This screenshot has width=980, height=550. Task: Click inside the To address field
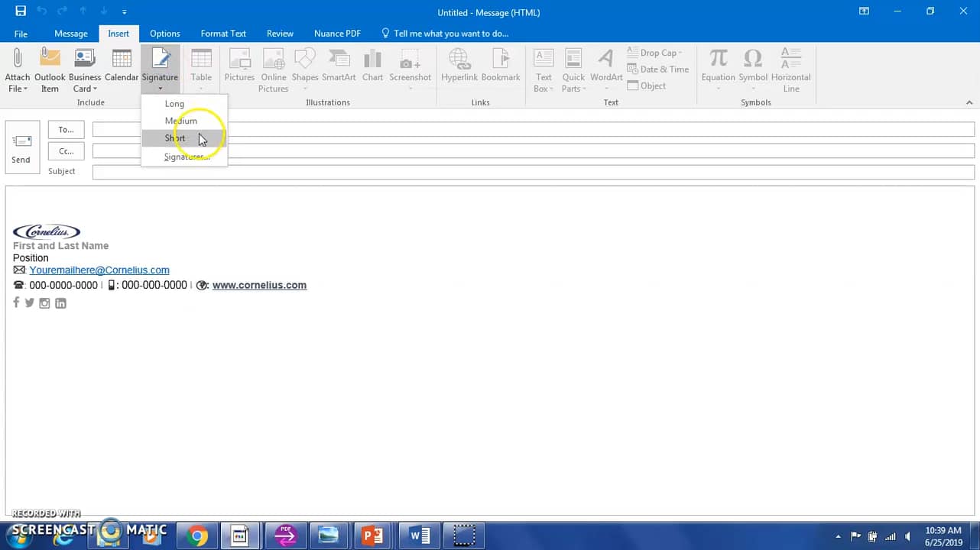[534, 130]
